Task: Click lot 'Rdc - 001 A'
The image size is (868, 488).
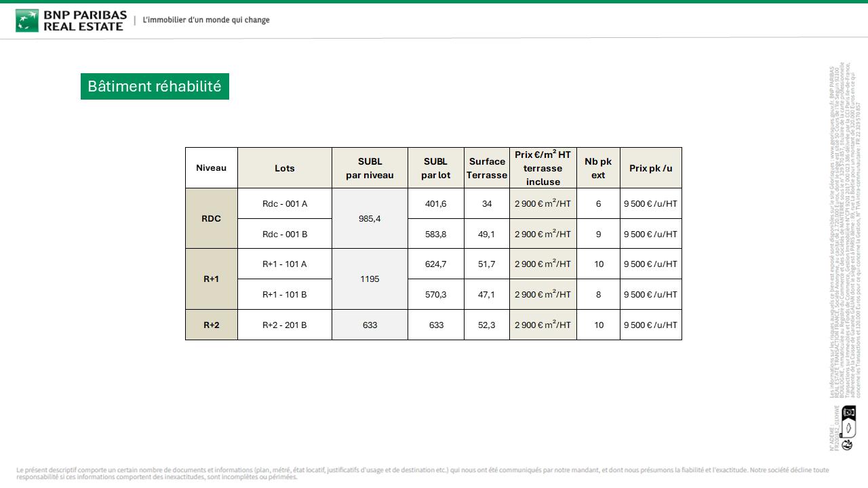Action: point(285,203)
